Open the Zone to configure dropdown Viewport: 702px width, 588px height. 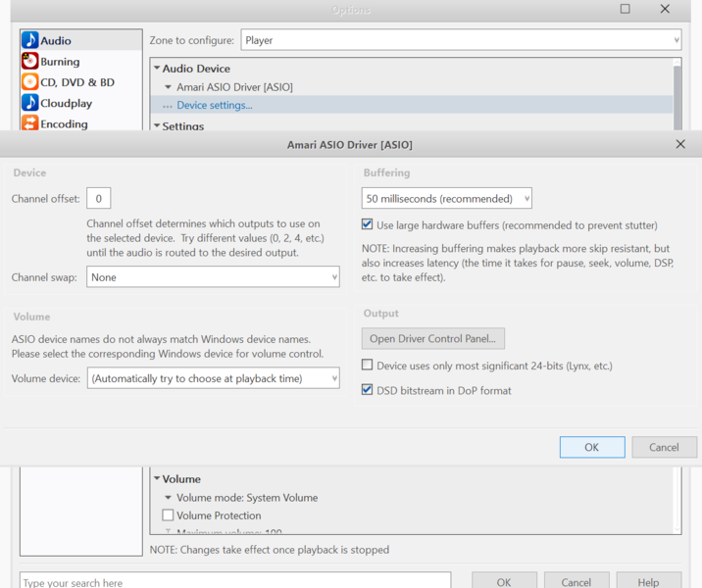[461, 40]
